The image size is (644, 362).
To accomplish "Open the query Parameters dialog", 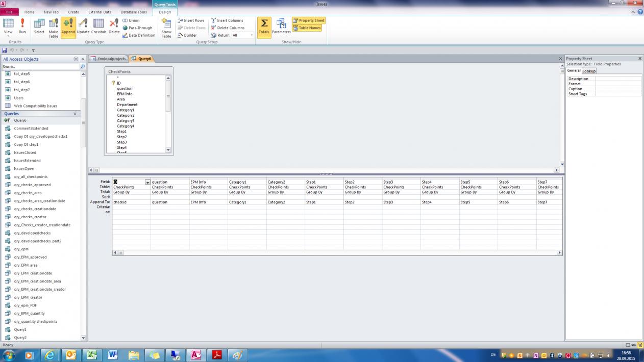I will (x=281, y=27).
